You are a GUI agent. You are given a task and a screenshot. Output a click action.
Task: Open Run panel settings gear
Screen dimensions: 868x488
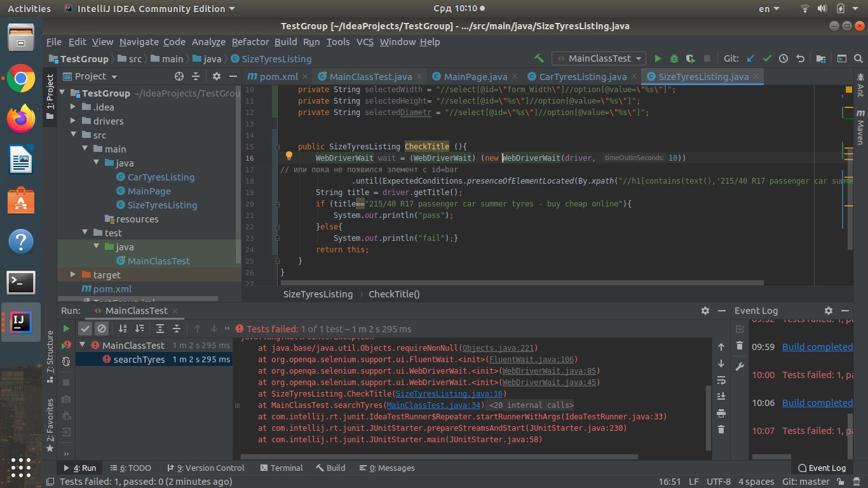(705, 311)
